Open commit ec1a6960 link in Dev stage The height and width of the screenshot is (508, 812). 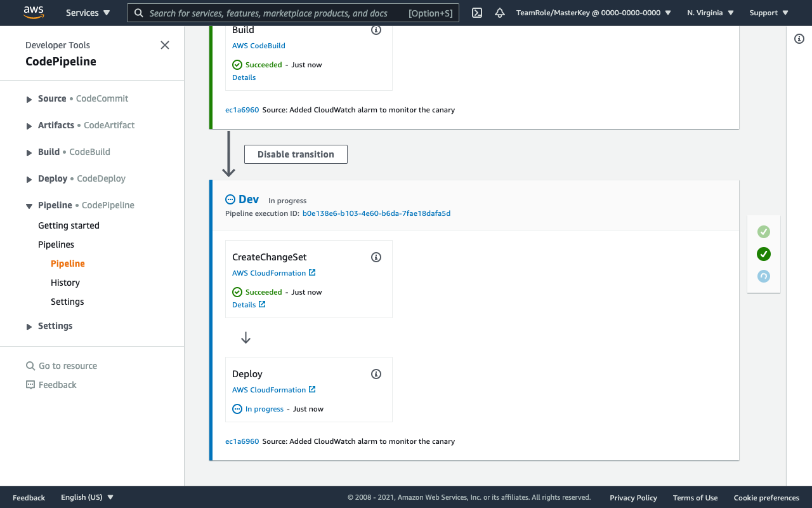click(242, 441)
